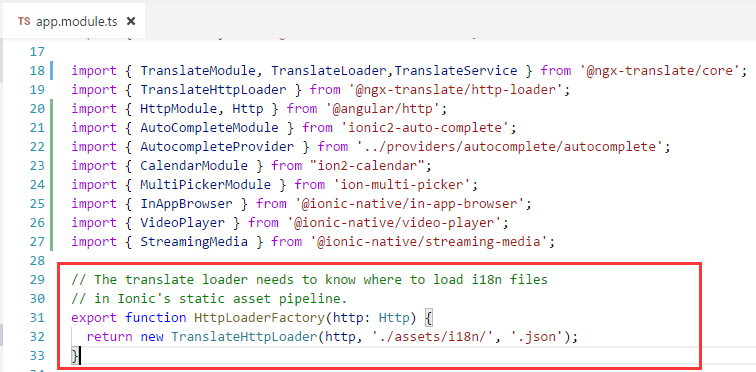Click the CalendarModule identifier
Screen dimensions: 756x372
[x=194, y=166]
